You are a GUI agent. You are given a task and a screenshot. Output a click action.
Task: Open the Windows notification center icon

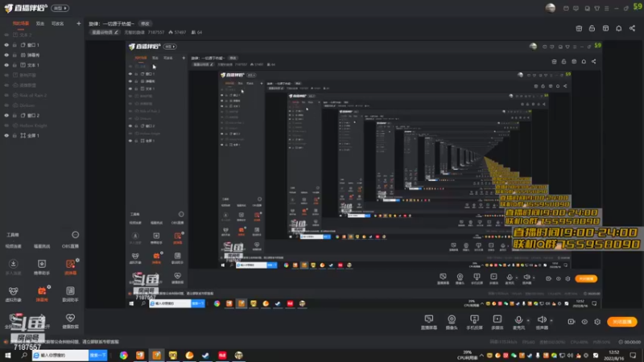[x=633, y=355]
